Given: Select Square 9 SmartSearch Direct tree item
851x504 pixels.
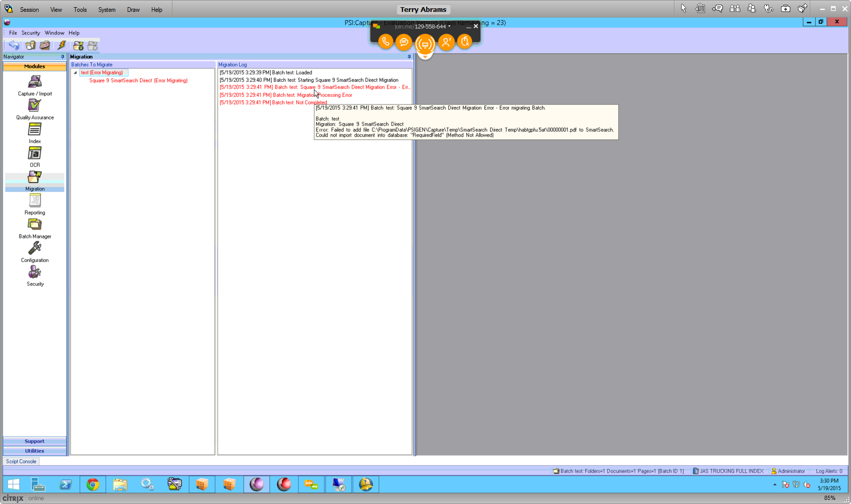Looking at the screenshot, I should pos(138,81).
